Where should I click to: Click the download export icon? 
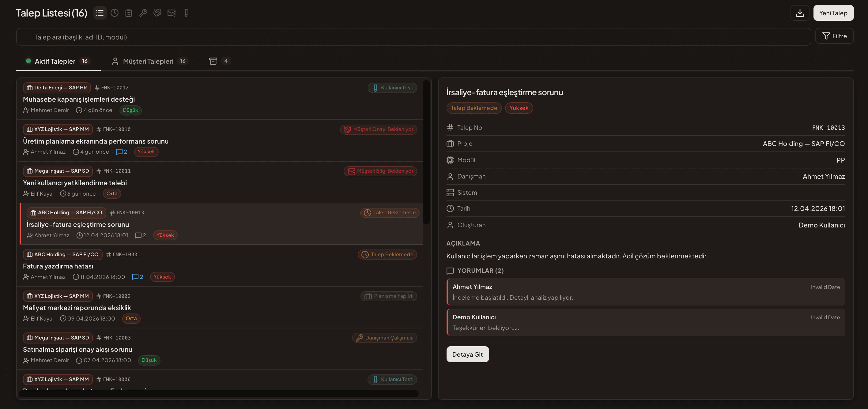[x=800, y=13]
